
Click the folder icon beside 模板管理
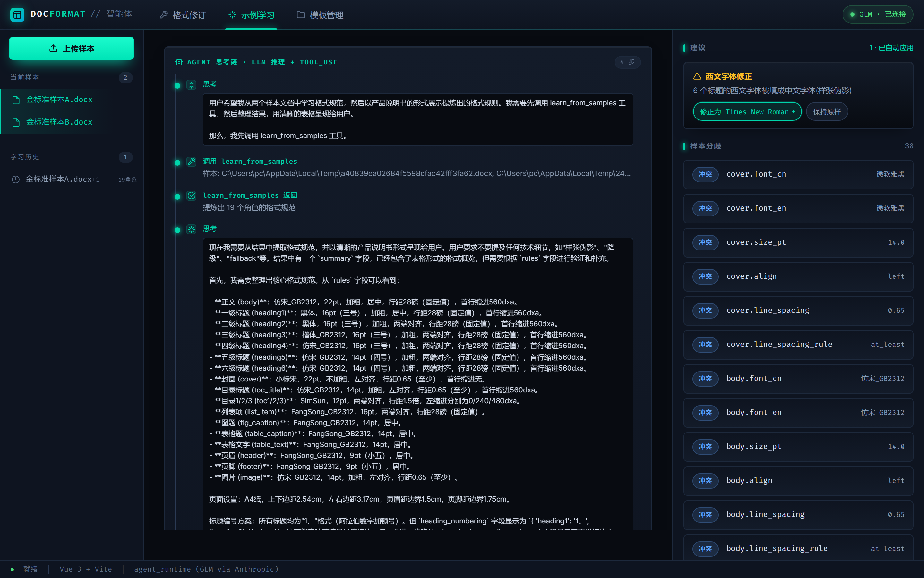click(301, 15)
